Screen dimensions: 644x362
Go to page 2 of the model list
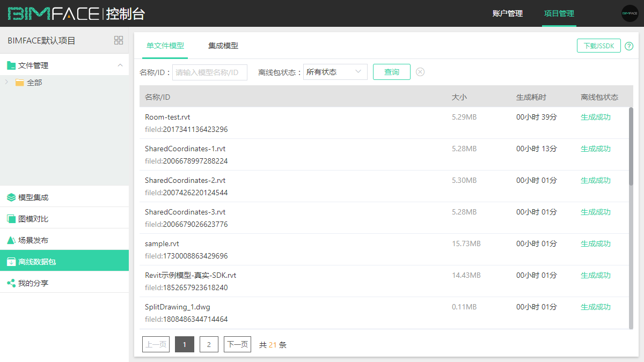click(209, 344)
